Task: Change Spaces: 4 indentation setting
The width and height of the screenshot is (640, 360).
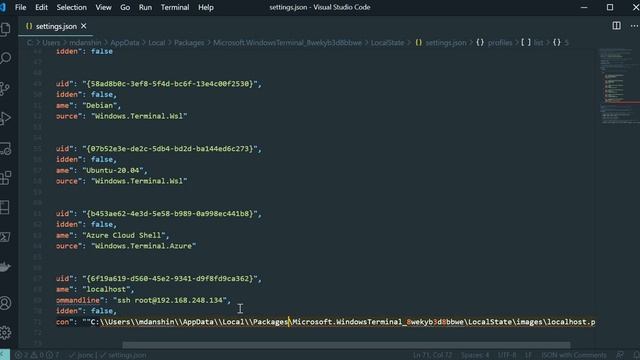Action: [475, 355]
